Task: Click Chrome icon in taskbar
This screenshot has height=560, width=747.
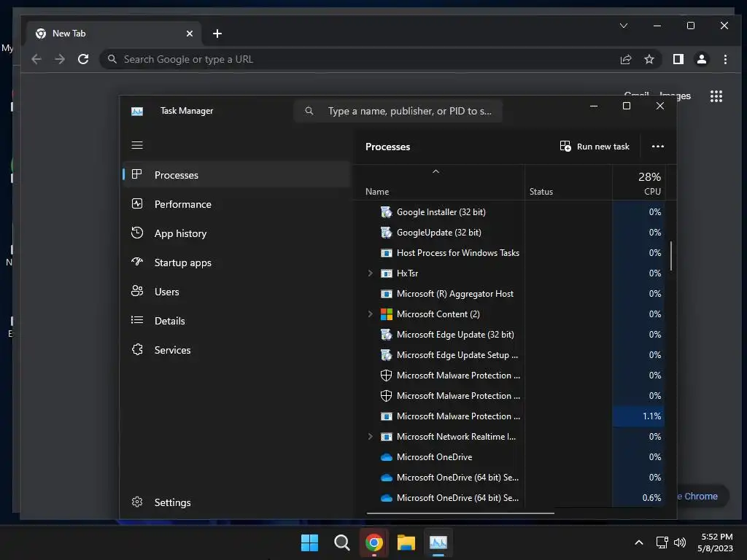Action: [x=374, y=542]
